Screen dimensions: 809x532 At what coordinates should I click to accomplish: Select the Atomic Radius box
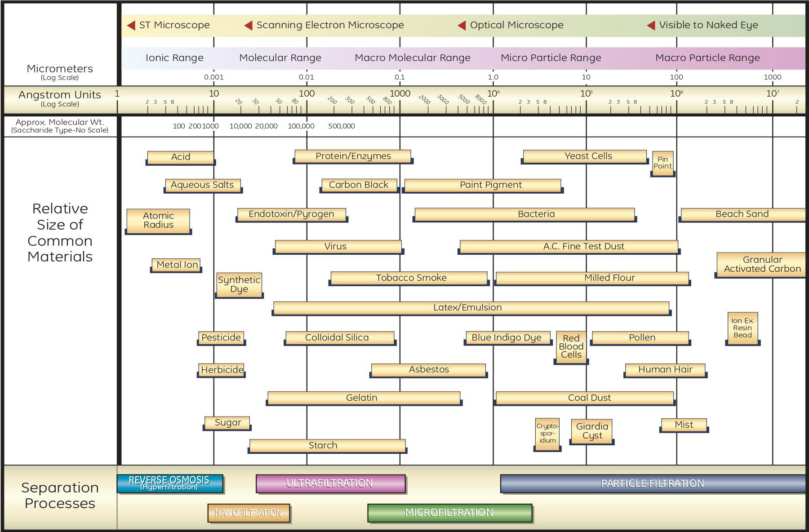tap(158, 221)
